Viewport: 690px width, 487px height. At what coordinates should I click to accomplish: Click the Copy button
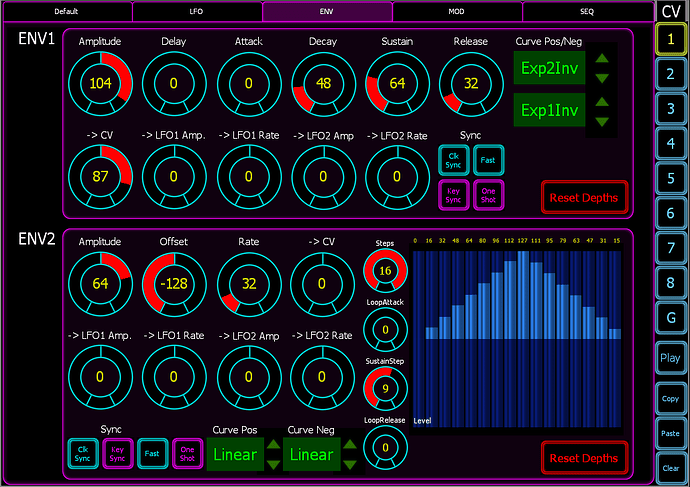pyautogui.click(x=671, y=399)
